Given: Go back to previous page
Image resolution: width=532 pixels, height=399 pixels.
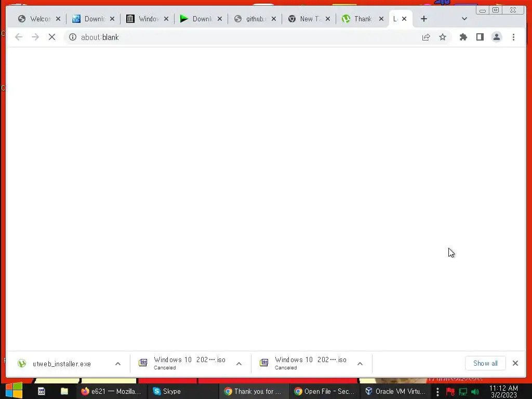Looking at the screenshot, I should click(19, 37).
